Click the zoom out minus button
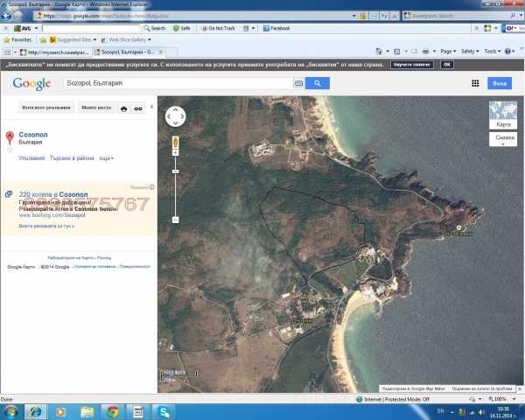This screenshot has height=420, width=525. pyautogui.click(x=176, y=220)
